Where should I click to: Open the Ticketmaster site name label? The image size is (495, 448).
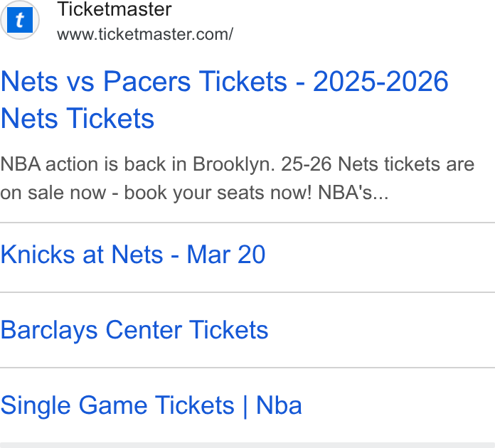[x=115, y=9]
